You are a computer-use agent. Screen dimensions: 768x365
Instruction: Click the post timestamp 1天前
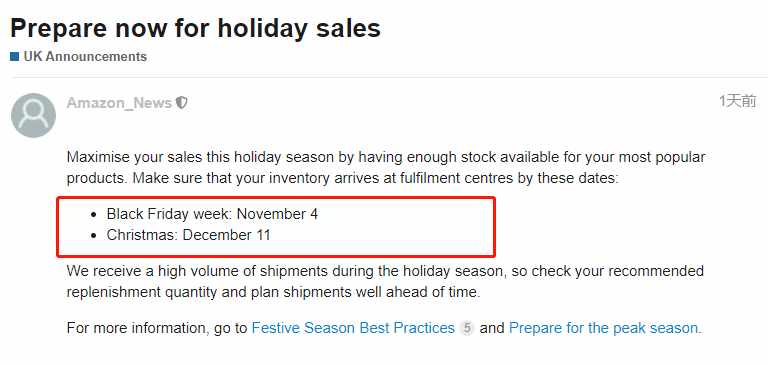point(738,101)
